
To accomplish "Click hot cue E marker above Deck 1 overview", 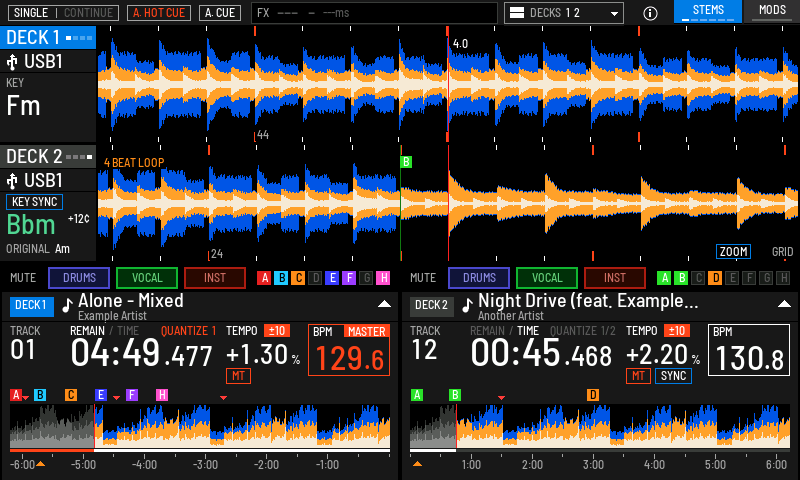I will click(101, 395).
